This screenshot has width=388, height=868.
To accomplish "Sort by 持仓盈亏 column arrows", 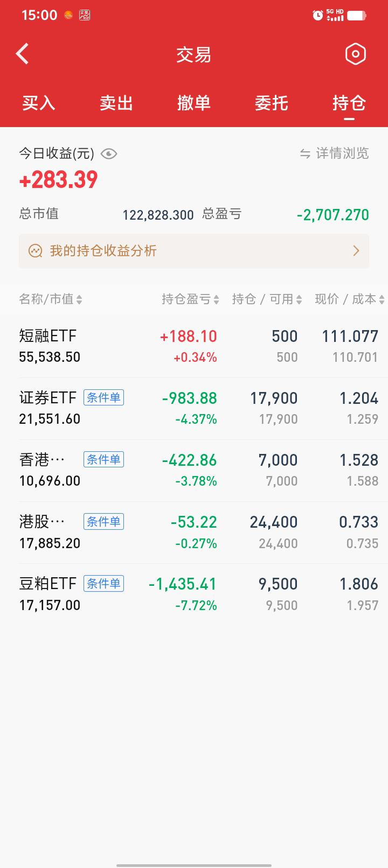I will [x=217, y=299].
